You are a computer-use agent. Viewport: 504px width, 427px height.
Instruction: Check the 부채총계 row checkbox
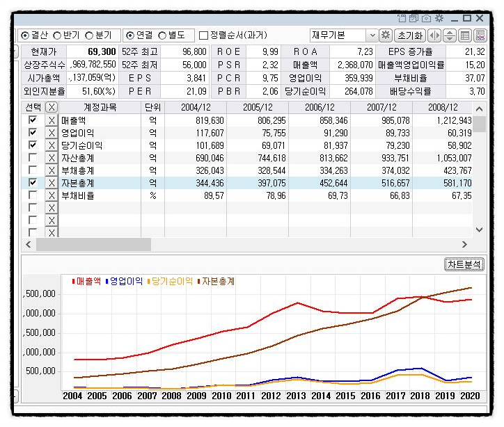tap(33, 170)
